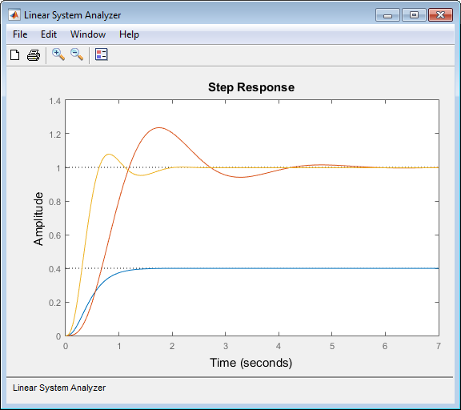This screenshot has height=410, width=461.
Task: Click the Linear System Analyzer status bar text
Action: (x=59, y=388)
